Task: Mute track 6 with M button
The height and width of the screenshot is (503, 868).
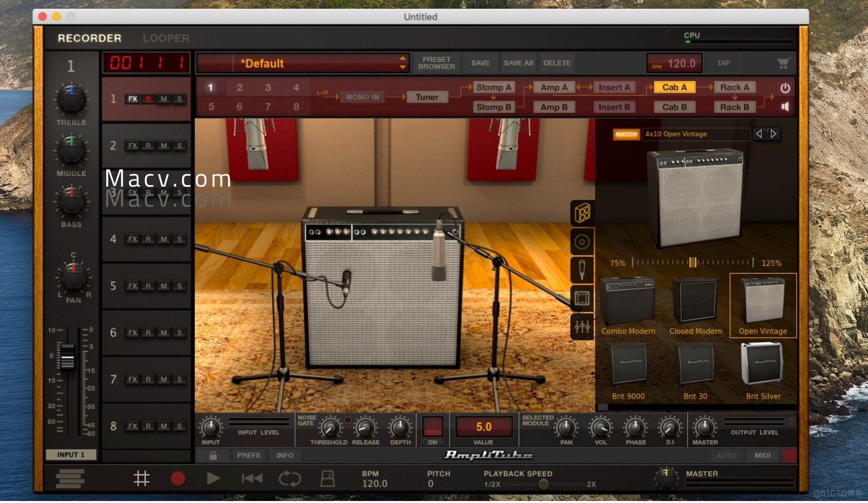Action: 164,332
